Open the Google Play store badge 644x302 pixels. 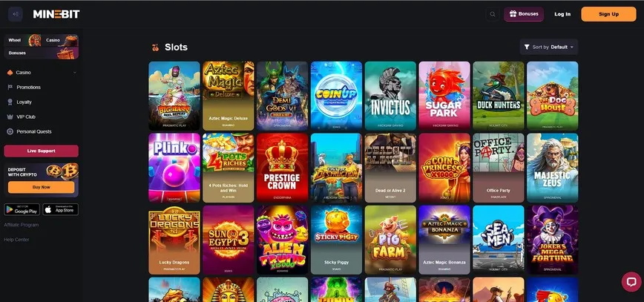(x=22, y=209)
